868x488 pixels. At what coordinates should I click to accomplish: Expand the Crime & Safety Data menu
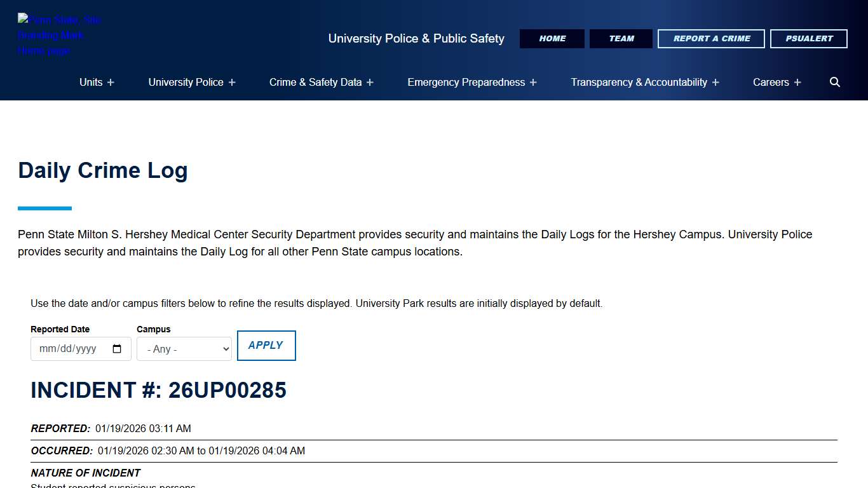click(320, 82)
